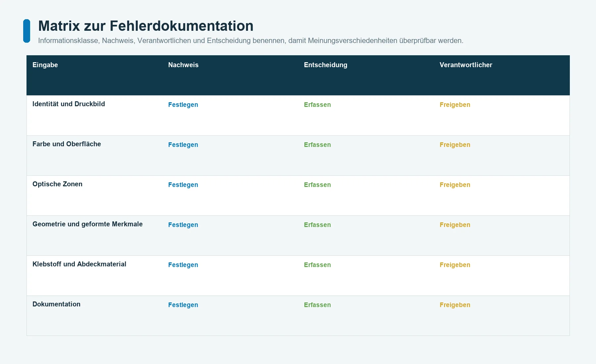Choose 'Festlegen' in Optische Zonen row
This screenshot has width=596, height=364.
click(183, 185)
